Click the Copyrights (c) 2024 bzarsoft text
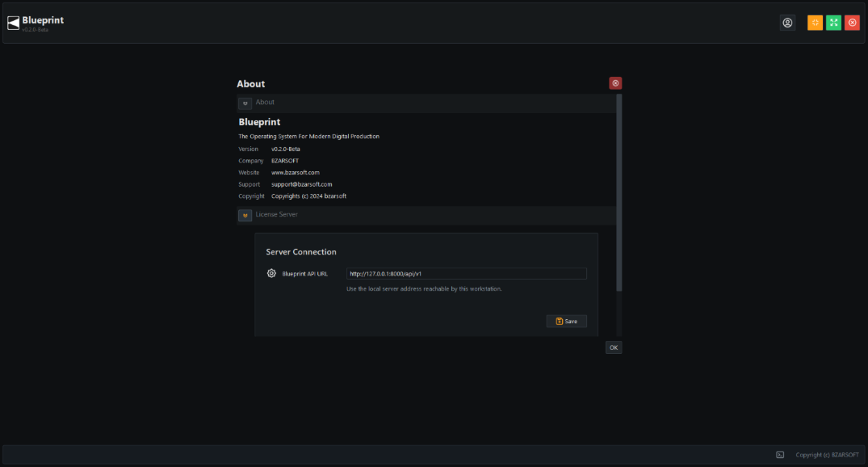 (309, 196)
